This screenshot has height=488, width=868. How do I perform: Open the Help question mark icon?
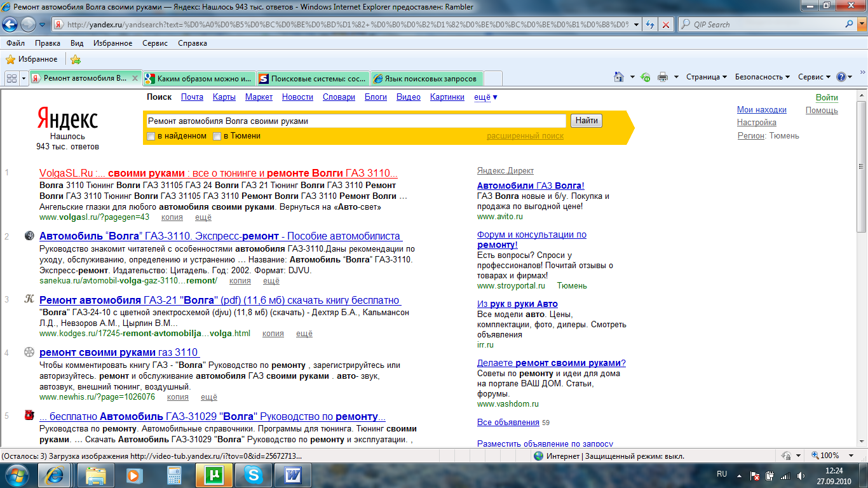click(x=841, y=77)
